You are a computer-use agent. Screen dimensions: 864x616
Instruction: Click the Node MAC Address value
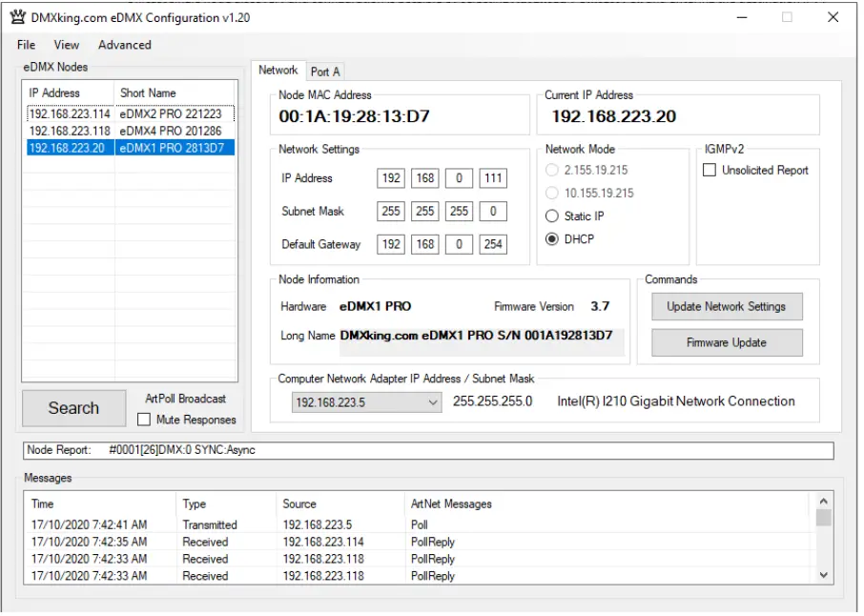tap(354, 116)
